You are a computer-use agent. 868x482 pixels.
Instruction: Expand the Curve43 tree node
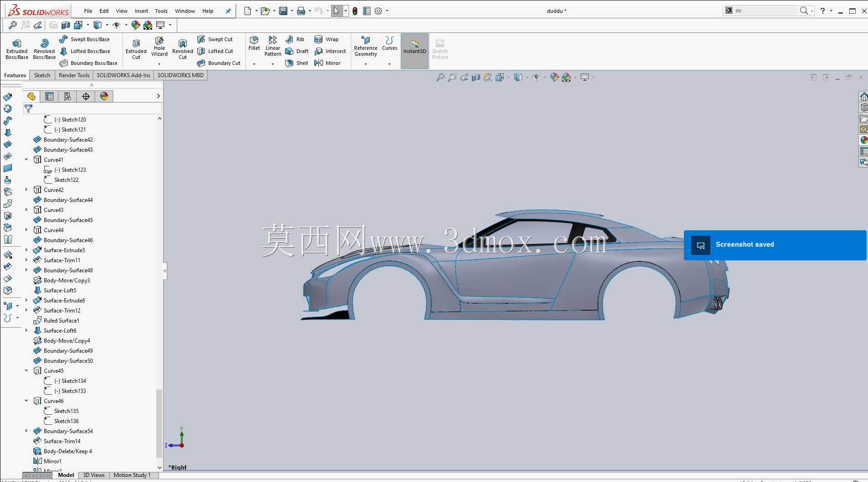(26, 210)
